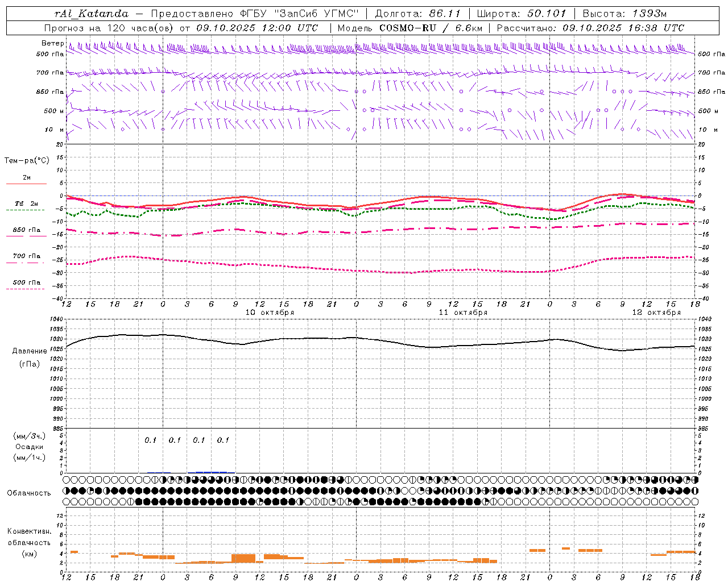This screenshot has width=728, height=582.
Task: Click the blue precipitation bar in Осадки chart
Action: pos(212,472)
